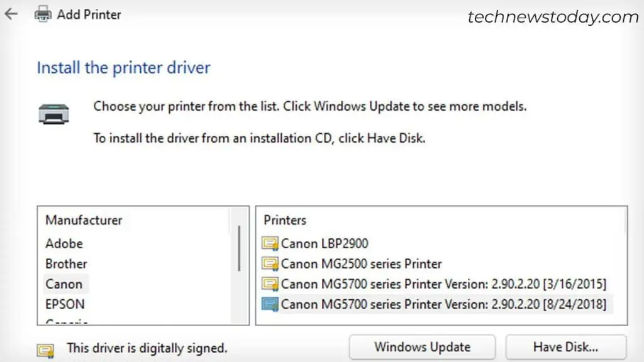Viewport: 644px width, 362px height.
Task: Click the printer icon beside instructions
Action: pyautogui.click(x=53, y=114)
